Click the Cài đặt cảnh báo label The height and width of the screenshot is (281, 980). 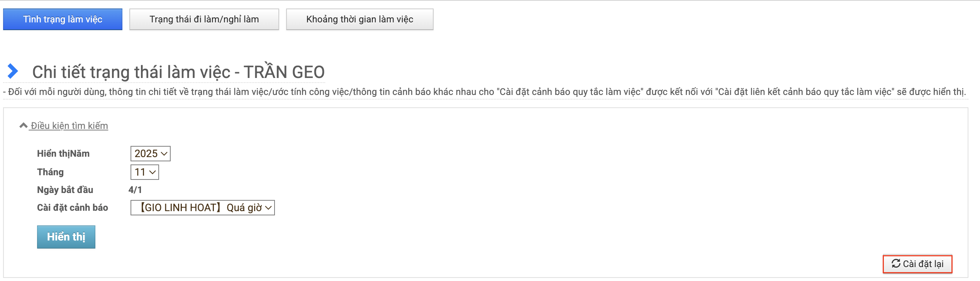click(73, 208)
